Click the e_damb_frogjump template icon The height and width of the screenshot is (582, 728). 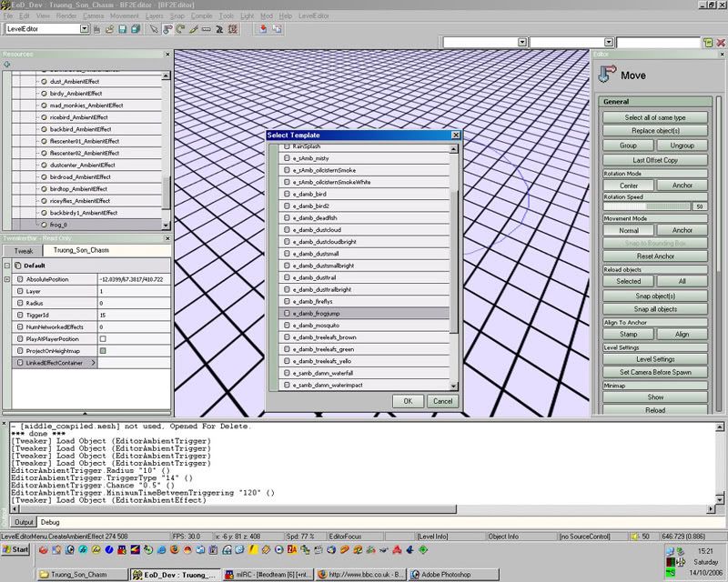click(x=287, y=313)
